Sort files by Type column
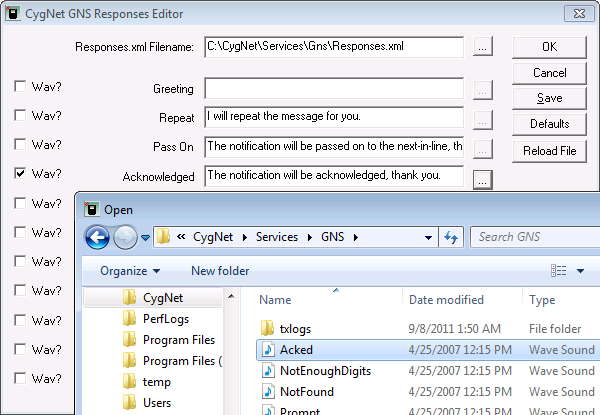The image size is (600, 415). (x=542, y=300)
